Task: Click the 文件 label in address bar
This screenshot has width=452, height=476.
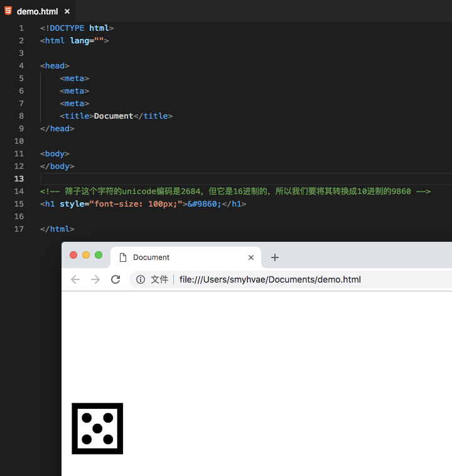Action: tap(159, 279)
